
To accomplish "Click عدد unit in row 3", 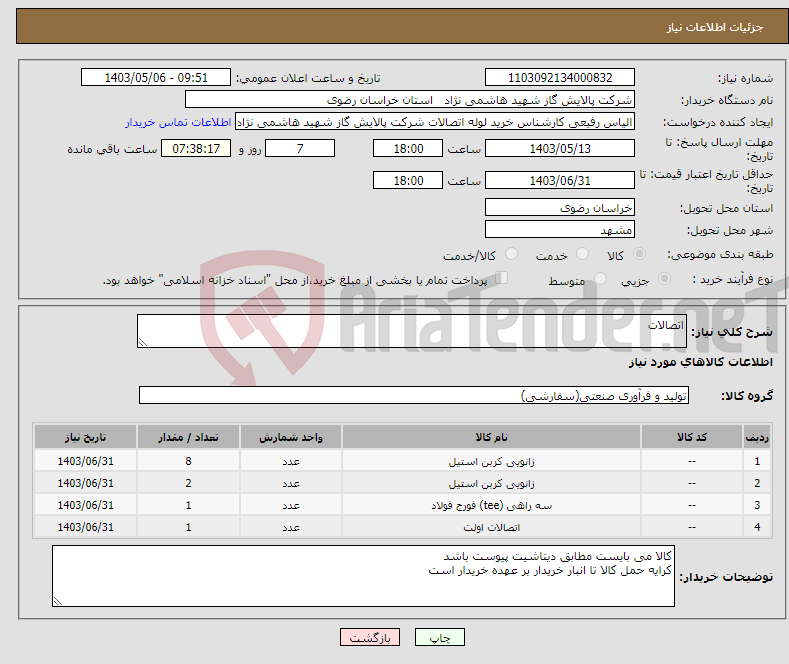I will pyautogui.click(x=291, y=506).
